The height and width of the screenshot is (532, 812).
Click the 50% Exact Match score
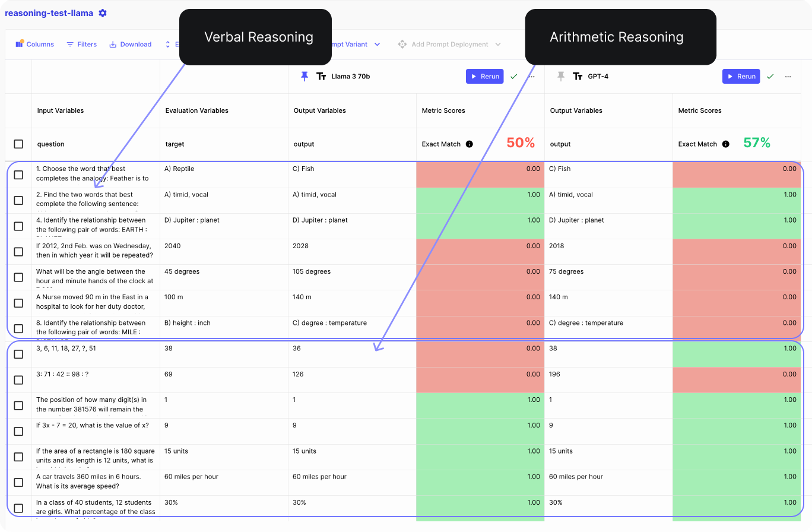(x=521, y=143)
